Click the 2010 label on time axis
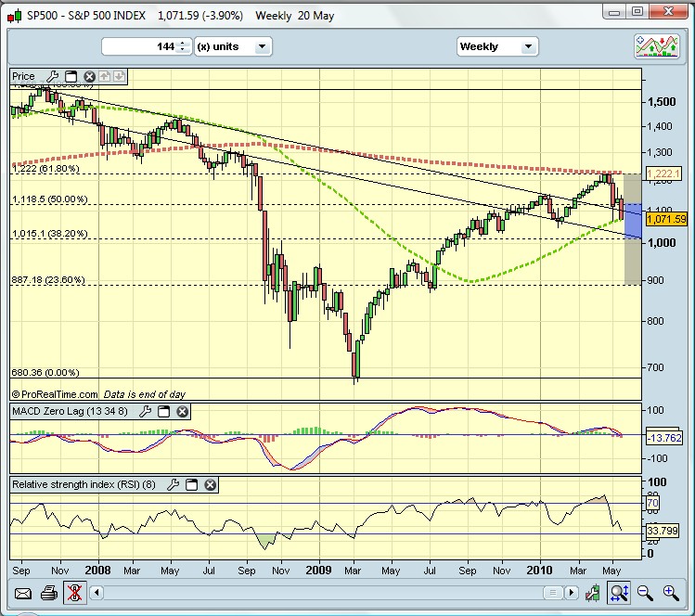 (539, 570)
